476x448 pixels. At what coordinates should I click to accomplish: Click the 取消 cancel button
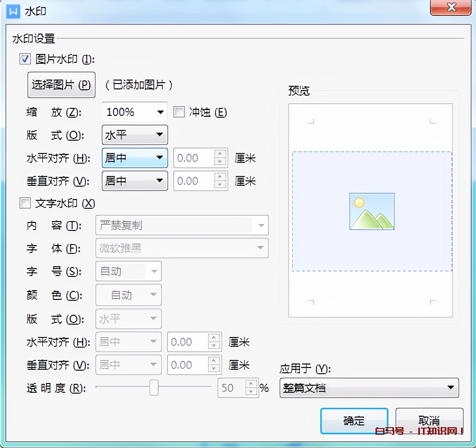429,421
